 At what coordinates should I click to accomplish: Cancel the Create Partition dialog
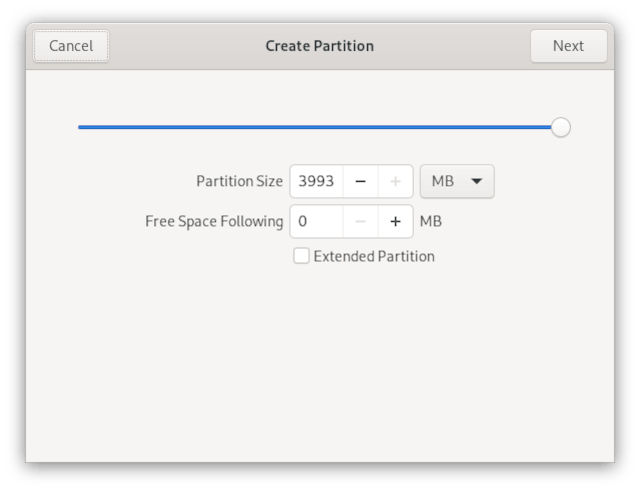click(71, 46)
